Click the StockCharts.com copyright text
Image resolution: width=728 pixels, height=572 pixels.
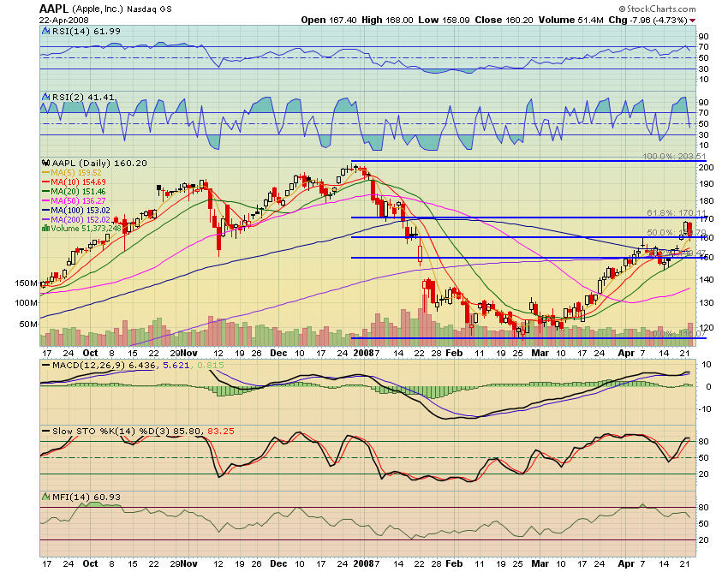click(x=657, y=9)
